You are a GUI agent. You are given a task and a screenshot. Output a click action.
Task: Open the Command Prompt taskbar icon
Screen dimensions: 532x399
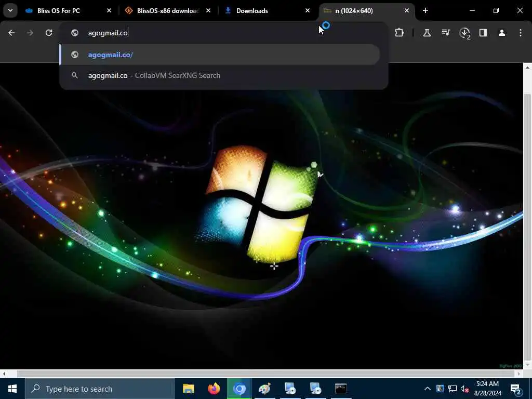(x=341, y=389)
